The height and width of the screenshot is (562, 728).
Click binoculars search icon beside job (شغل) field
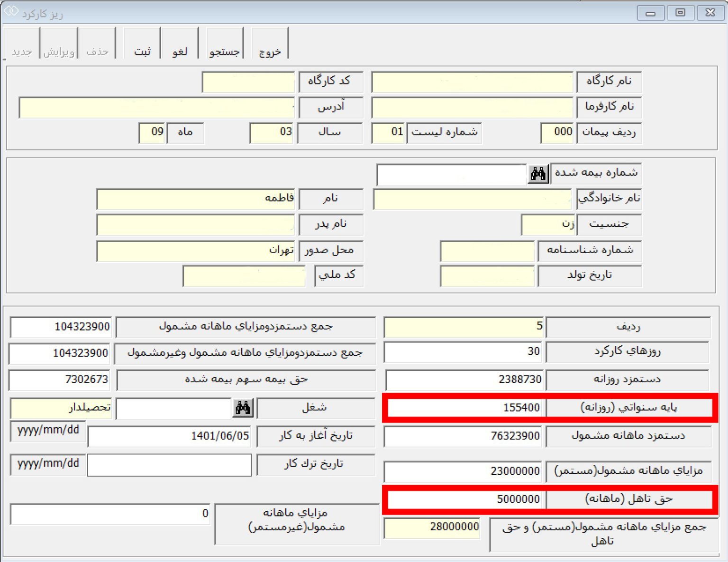coord(243,408)
